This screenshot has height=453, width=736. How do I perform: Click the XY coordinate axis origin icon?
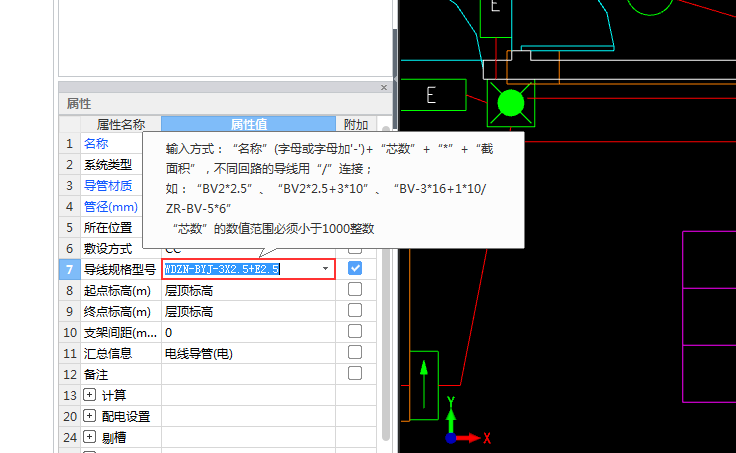(x=451, y=438)
